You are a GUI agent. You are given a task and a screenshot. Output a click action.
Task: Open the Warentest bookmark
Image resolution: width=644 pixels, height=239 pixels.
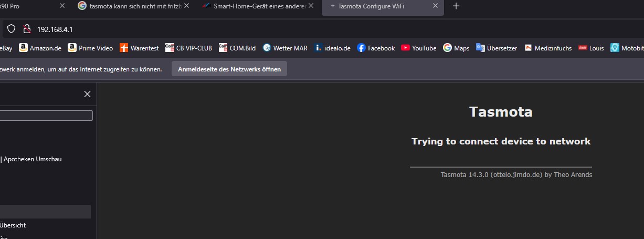(x=139, y=48)
